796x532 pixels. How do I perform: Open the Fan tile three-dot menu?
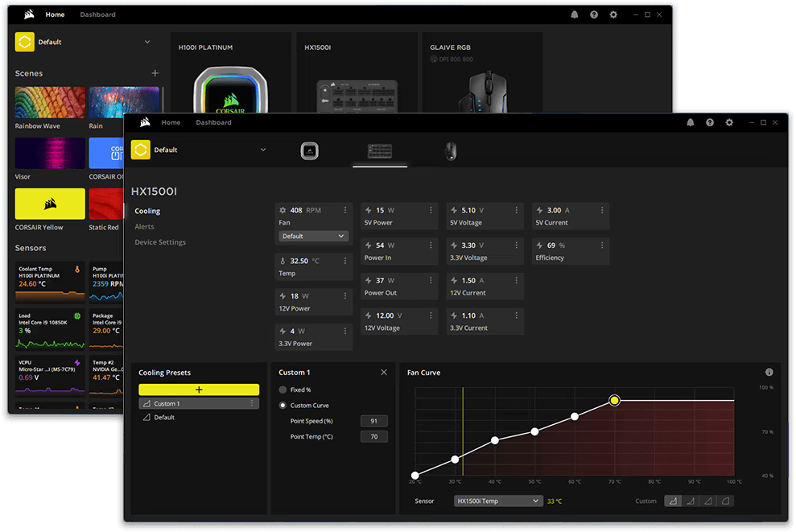coord(345,210)
